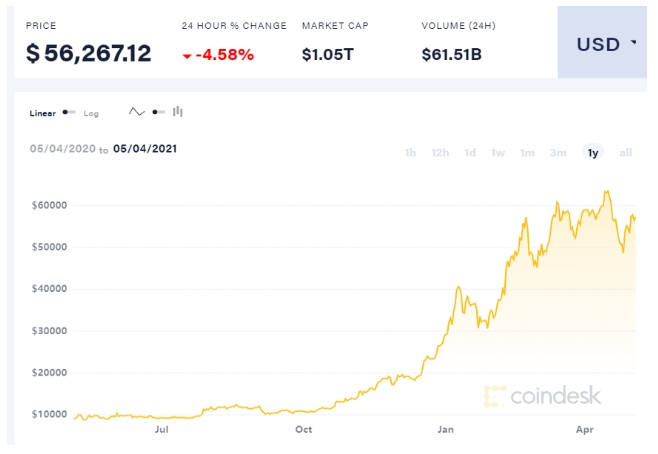Switch to the 1w time range
The width and height of the screenshot is (658, 454).
pos(498,152)
